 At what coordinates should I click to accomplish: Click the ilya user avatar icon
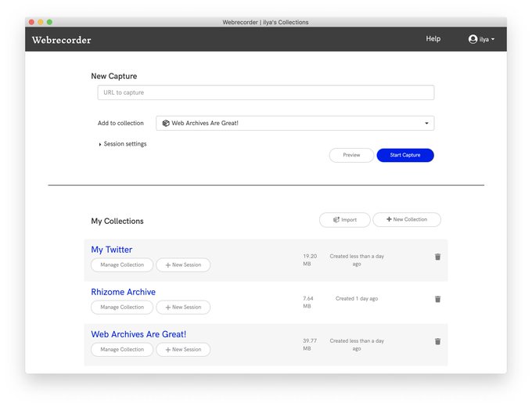click(x=473, y=39)
